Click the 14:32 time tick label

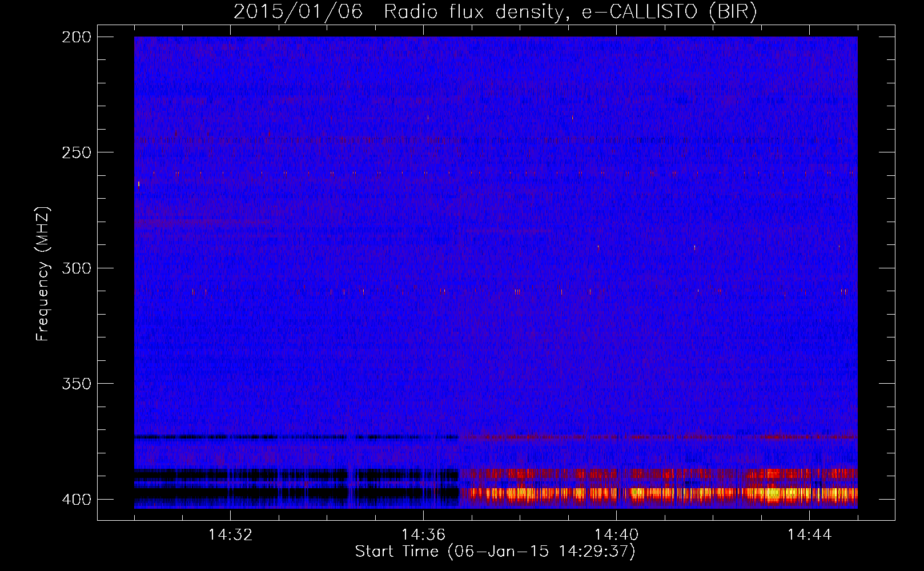pyautogui.click(x=230, y=534)
